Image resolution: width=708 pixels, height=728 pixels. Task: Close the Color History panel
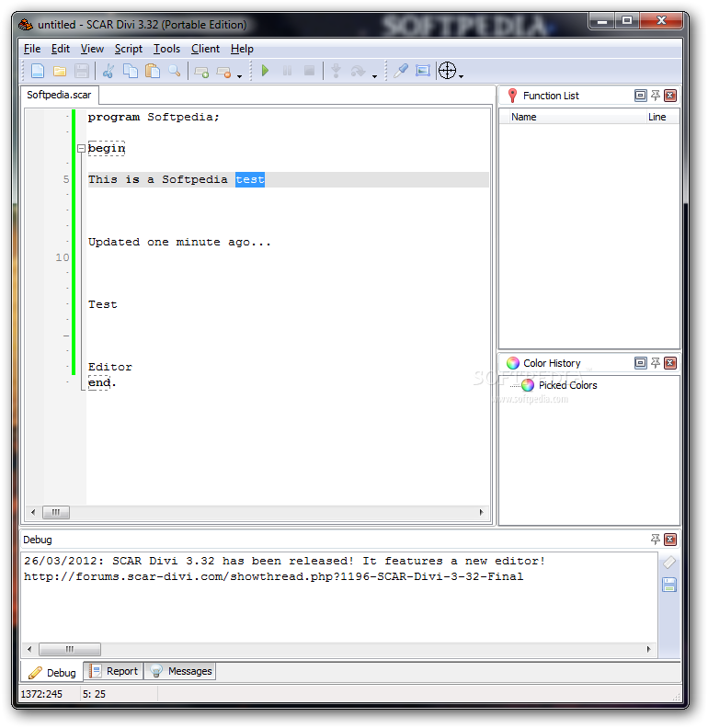(x=670, y=363)
